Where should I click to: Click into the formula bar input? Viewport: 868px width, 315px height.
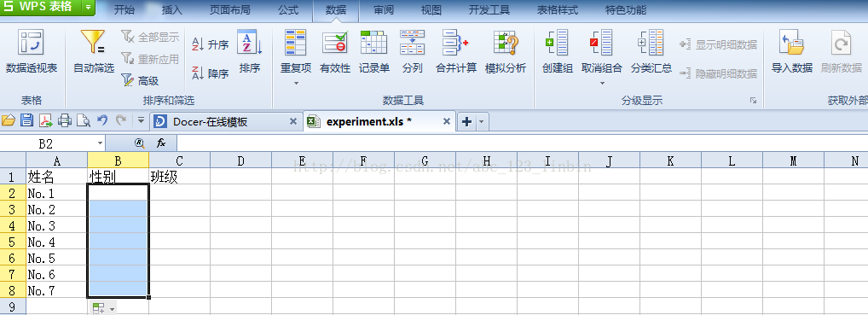522,143
